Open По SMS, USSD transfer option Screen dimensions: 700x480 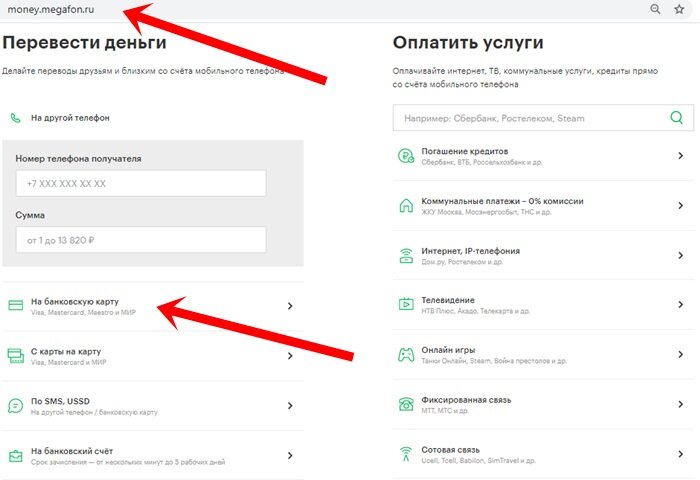click(x=153, y=406)
